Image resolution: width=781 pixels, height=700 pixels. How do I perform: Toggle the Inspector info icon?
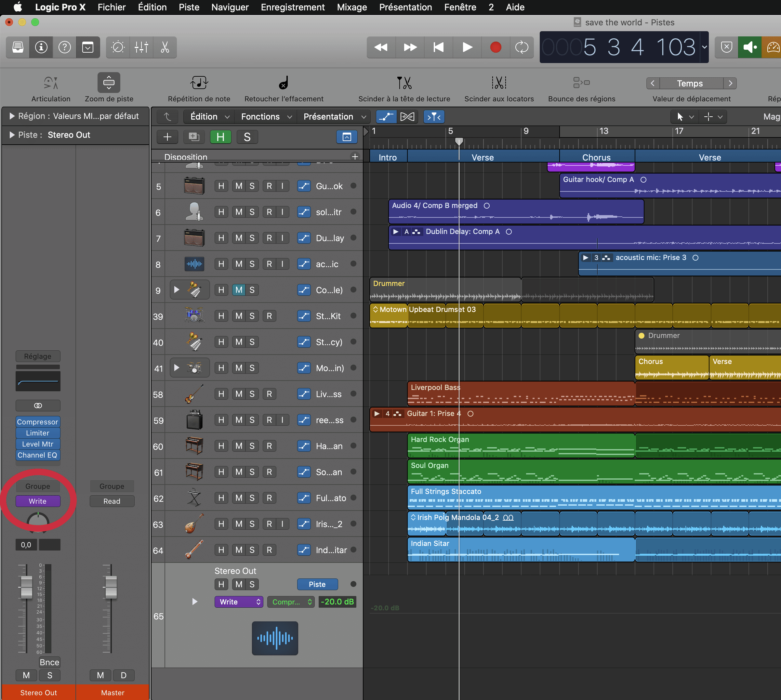(41, 47)
